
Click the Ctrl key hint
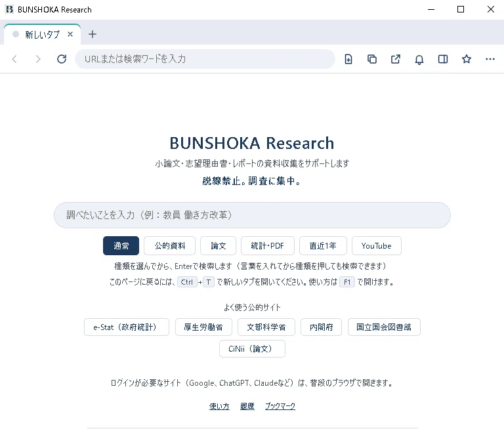(x=187, y=282)
